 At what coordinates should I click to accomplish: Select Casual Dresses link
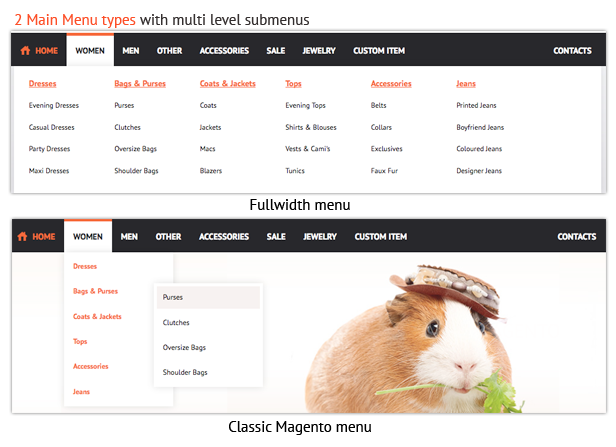click(51, 127)
